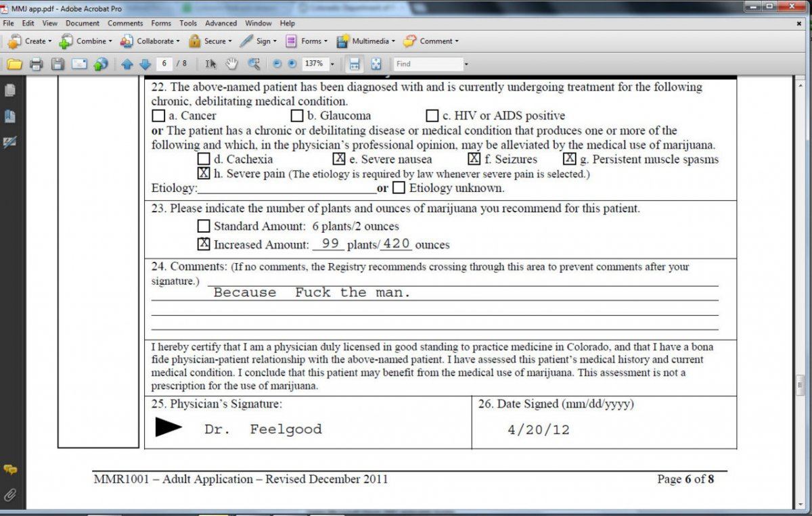Click the ounces field showing 420
The width and height of the screenshot is (812, 516).
click(397, 243)
